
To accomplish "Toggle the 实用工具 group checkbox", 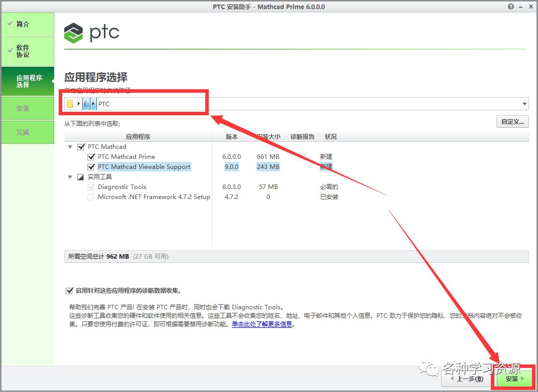I will coord(81,177).
